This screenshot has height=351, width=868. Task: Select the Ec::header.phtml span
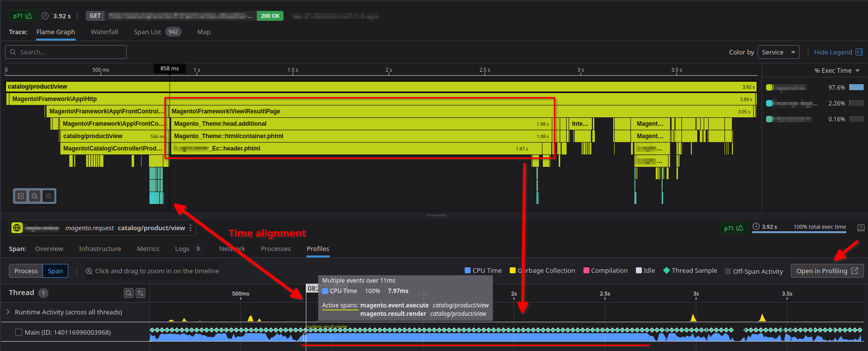tap(356, 149)
